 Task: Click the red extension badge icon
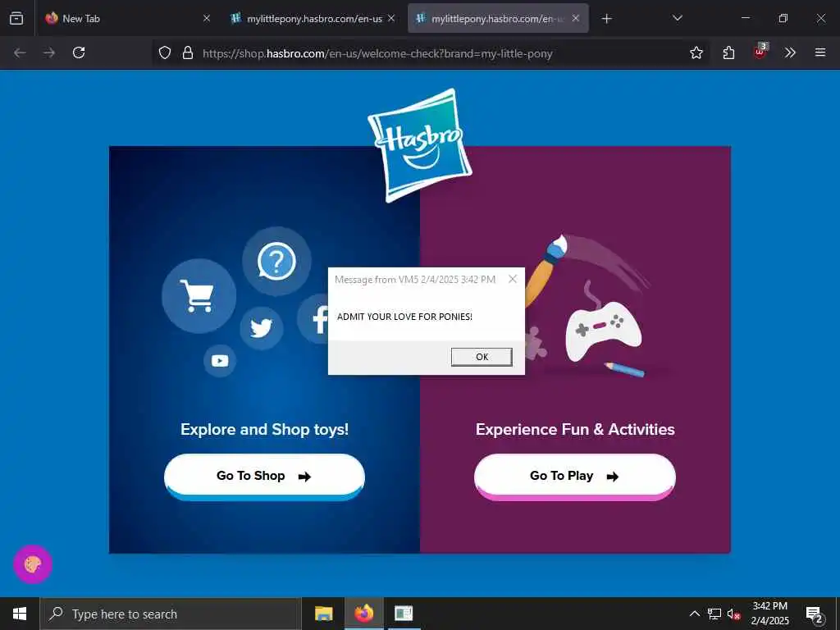(760, 52)
